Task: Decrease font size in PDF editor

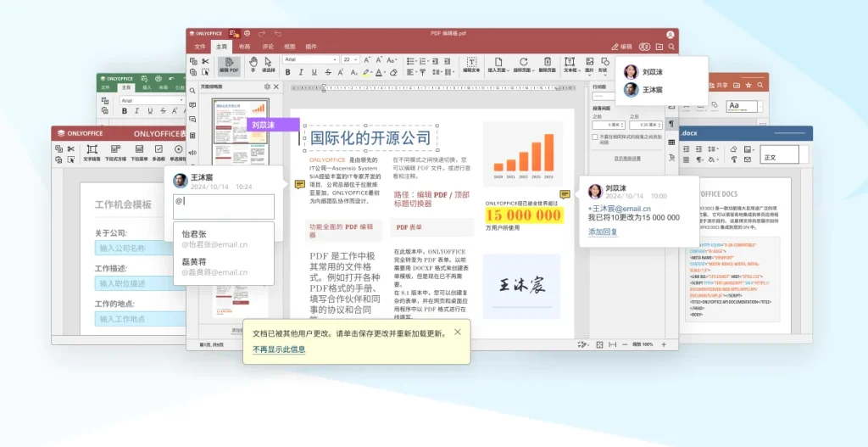Action: click(x=379, y=60)
